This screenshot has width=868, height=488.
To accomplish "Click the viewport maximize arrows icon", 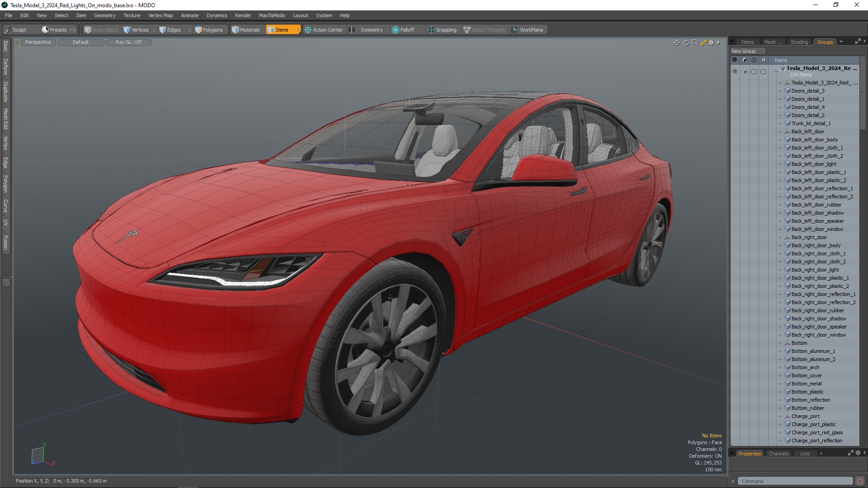I will [x=703, y=42].
